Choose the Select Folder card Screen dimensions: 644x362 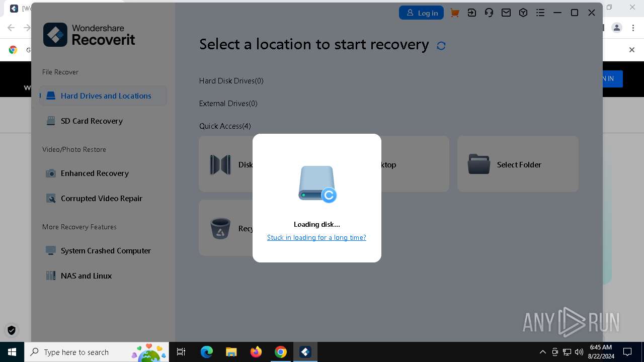518,164
